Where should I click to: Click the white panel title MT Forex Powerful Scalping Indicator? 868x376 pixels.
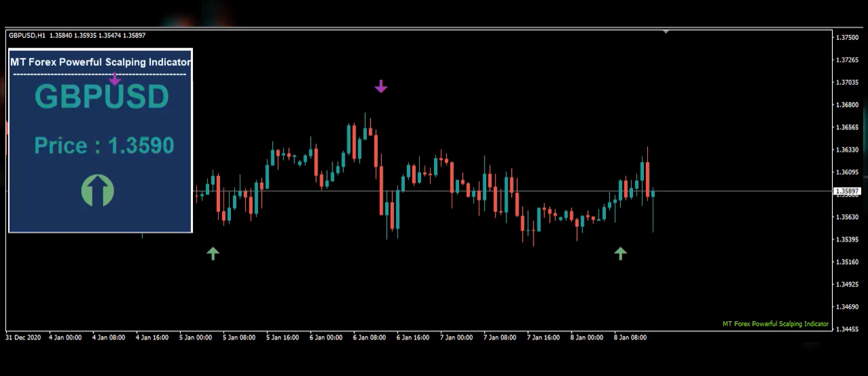pyautogui.click(x=100, y=62)
